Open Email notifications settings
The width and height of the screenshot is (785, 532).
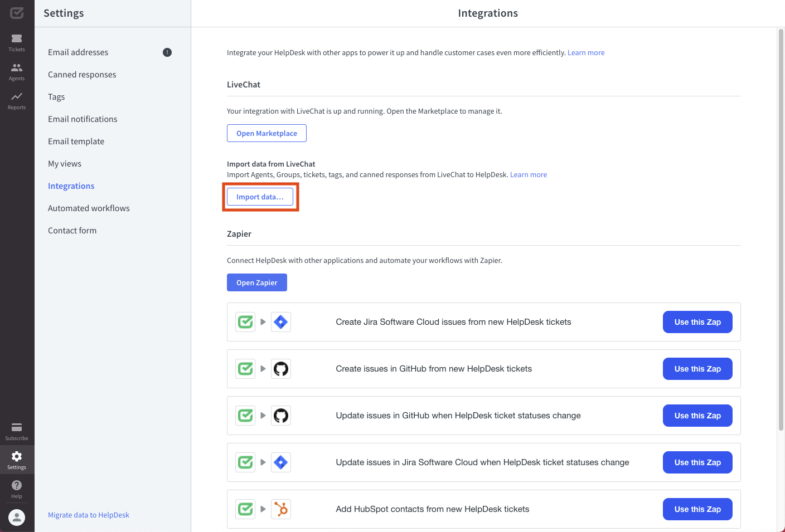[83, 119]
